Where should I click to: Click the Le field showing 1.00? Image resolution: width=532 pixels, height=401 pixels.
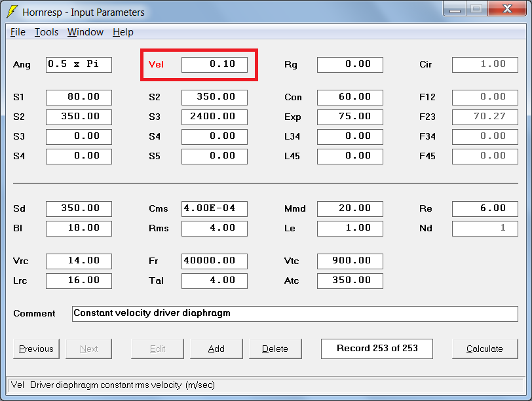[x=350, y=228]
